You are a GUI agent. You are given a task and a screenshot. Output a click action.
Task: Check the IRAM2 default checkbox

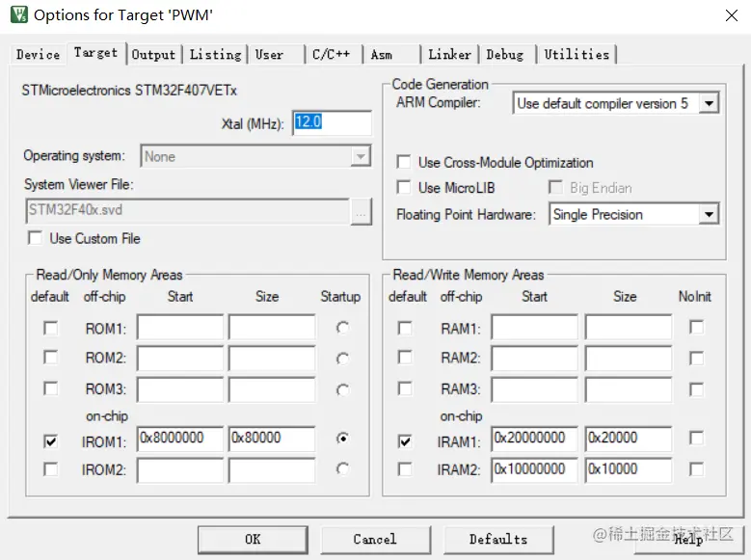(x=405, y=469)
